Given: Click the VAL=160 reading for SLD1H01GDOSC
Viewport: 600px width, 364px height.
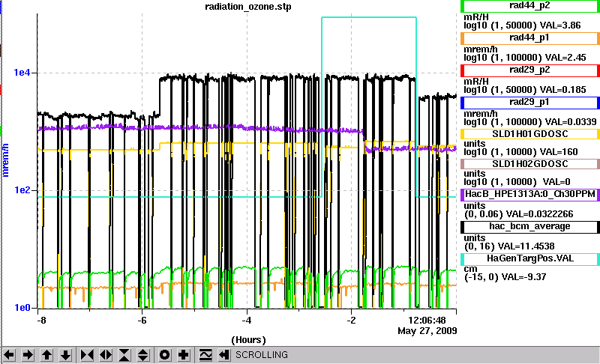Looking at the screenshot, I should point(559,152).
